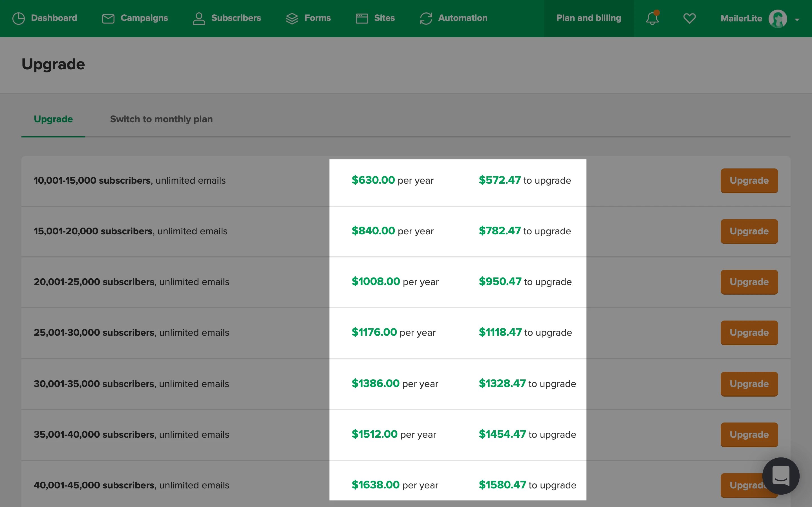Expand the account dropdown arrow

tap(797, 20)
